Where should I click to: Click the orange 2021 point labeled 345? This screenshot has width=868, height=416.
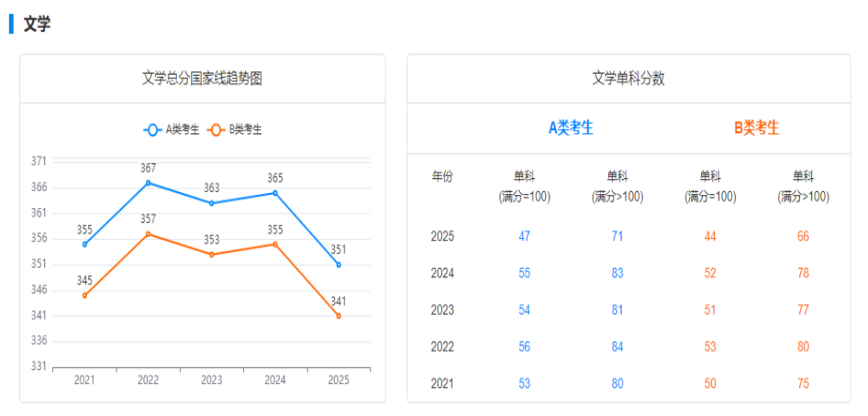point(85,296)
